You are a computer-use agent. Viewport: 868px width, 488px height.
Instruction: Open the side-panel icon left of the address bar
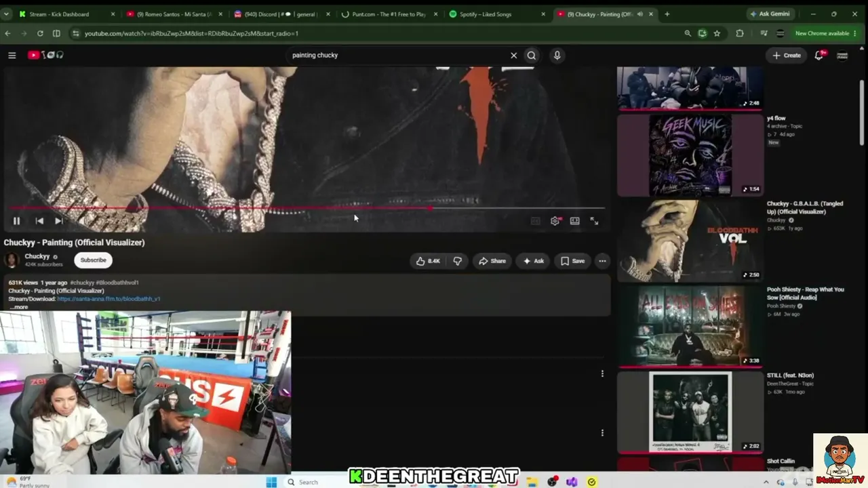tap(56, 33)
